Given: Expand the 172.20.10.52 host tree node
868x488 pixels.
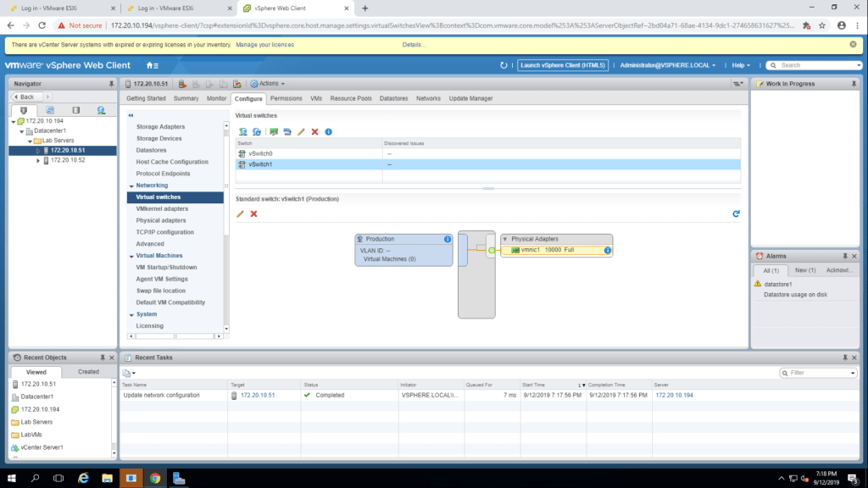Looking at the screenshot, I should tap(38, 160).
